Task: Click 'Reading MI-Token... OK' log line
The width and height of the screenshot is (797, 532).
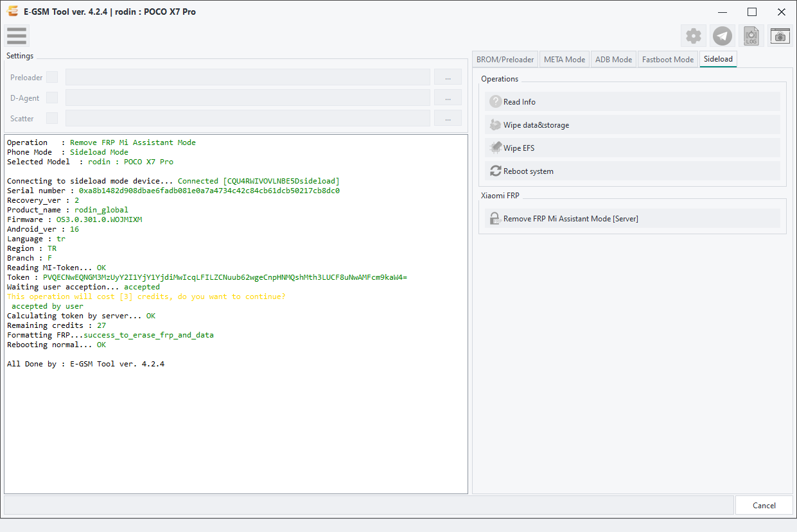Action: click(57, 268)
